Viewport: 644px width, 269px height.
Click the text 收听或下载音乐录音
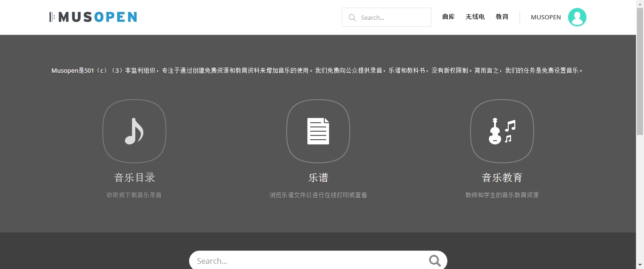[x=134, y=195]
